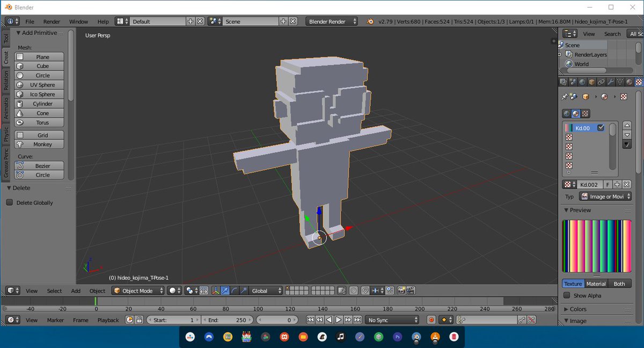The height and width of the screenshot is (348, 644).
Task: Add a UV Sphere mesh
Action: coord(39,85)
